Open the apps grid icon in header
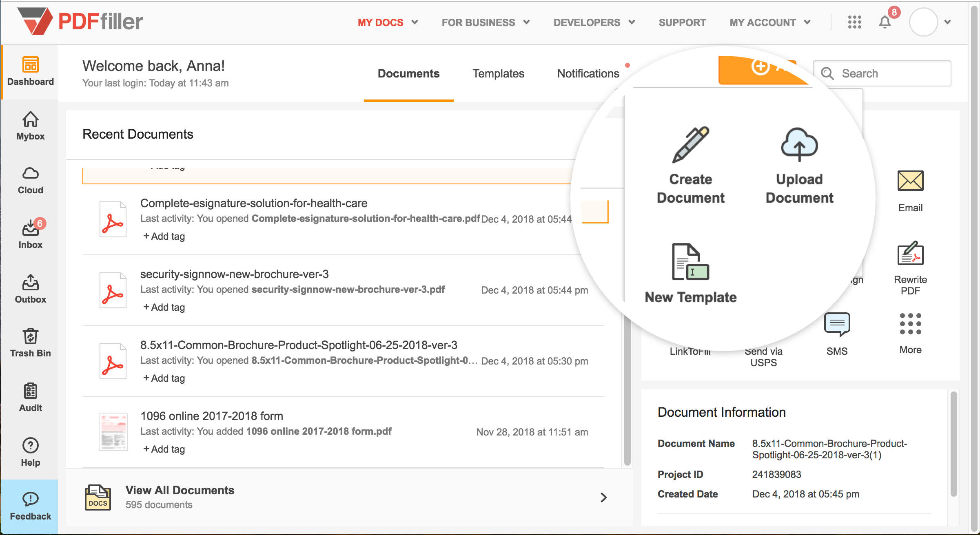 [x=854, y=22]
